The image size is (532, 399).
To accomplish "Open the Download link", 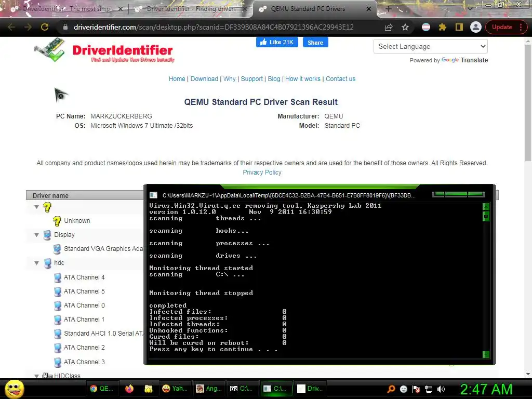I will [204, 79].
